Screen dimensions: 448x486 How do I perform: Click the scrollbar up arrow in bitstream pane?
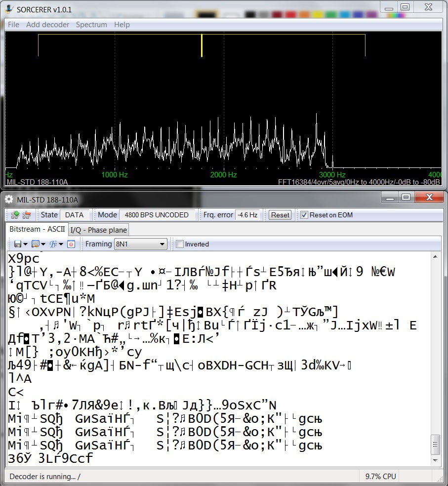pyautogui.click(x=435, y=257)
